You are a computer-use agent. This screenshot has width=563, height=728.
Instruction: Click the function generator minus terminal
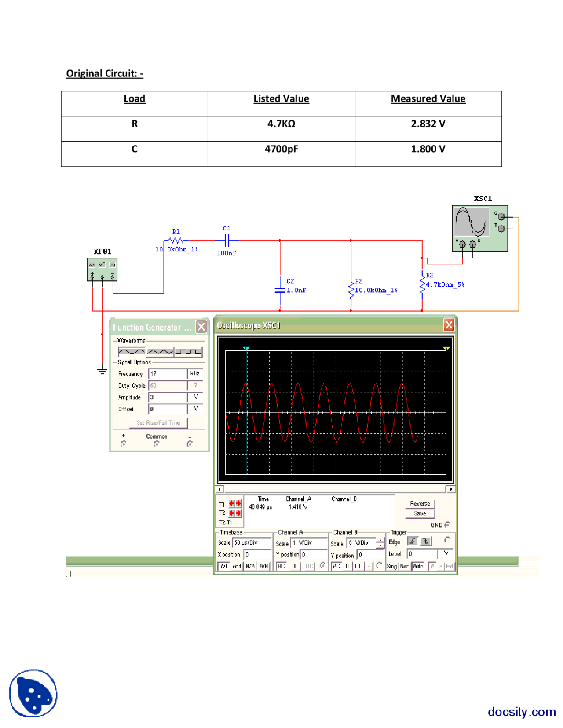coord(190,444)
